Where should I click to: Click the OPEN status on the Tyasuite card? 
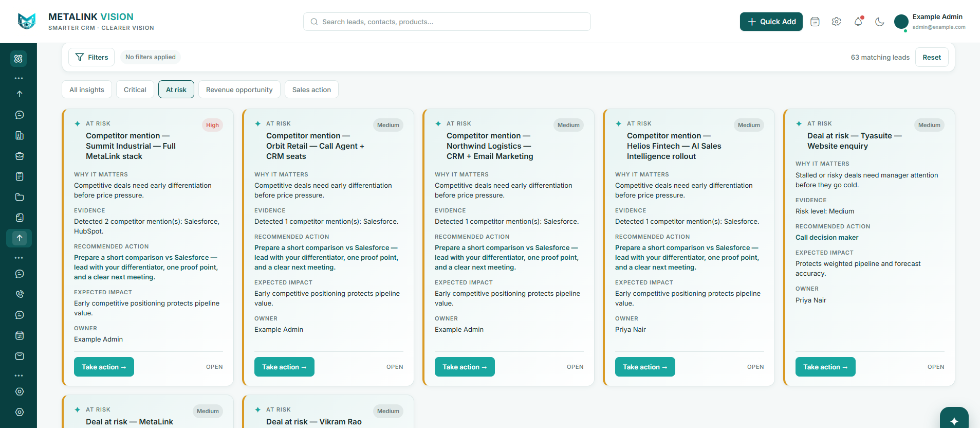pyautogui.click(x=936, y=367)
